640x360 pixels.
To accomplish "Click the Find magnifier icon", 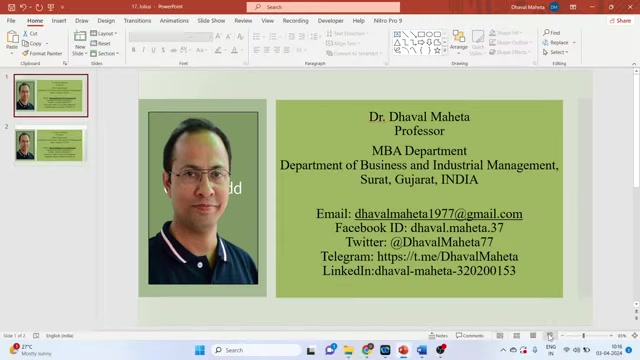I will pyautogui.click(x=546, y=32).
